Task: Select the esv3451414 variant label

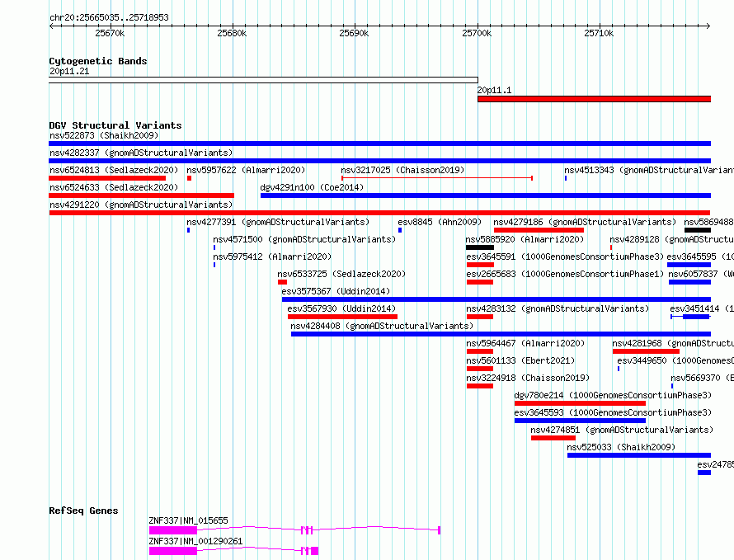Action: 702,308
